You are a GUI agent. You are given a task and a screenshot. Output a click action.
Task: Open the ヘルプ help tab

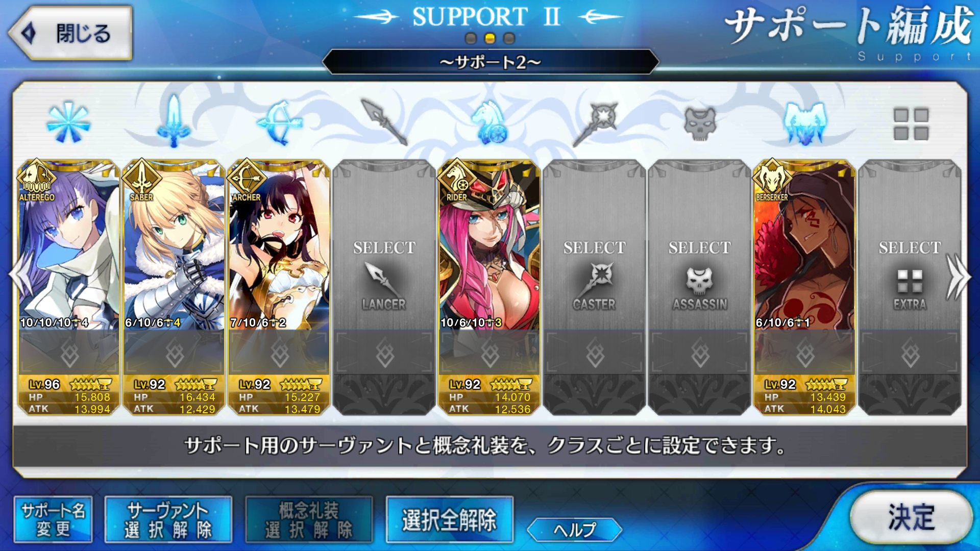click(x=574, y=530)
